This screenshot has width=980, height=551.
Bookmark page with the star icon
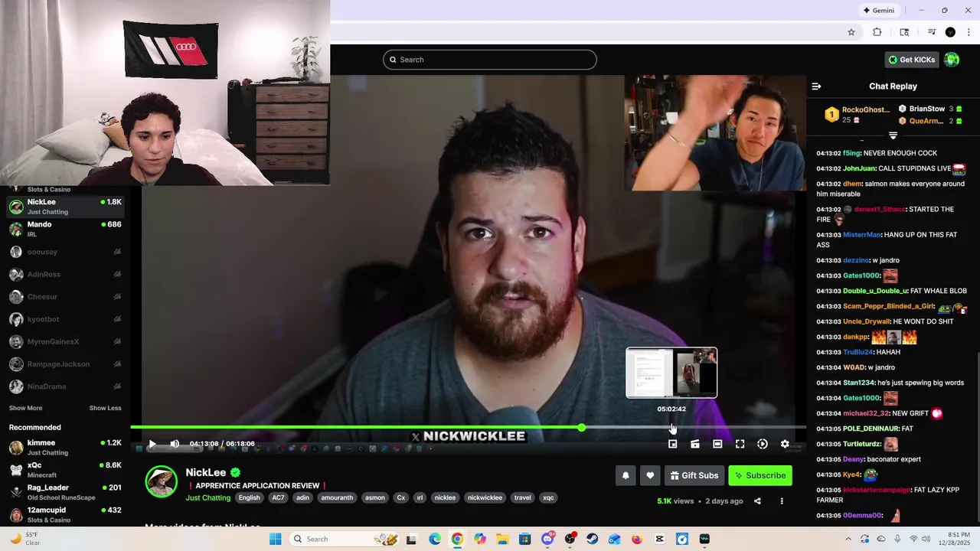tap(851, 32)
